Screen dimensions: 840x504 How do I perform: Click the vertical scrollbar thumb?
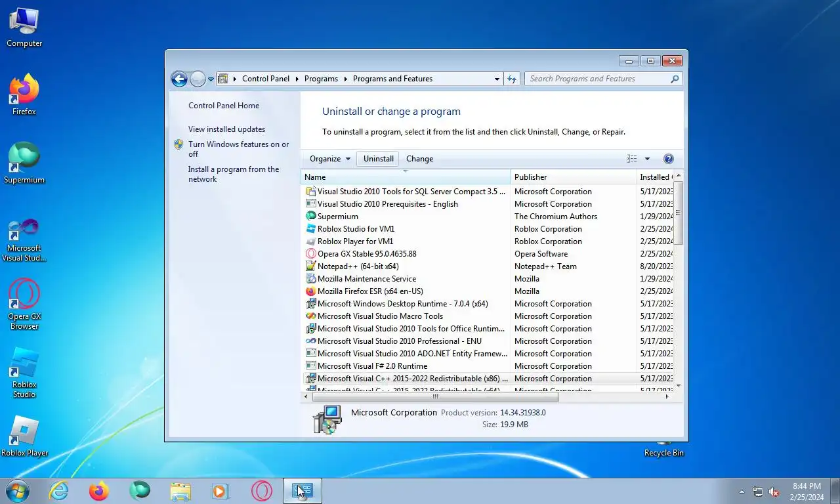click(x=679, y=213)
